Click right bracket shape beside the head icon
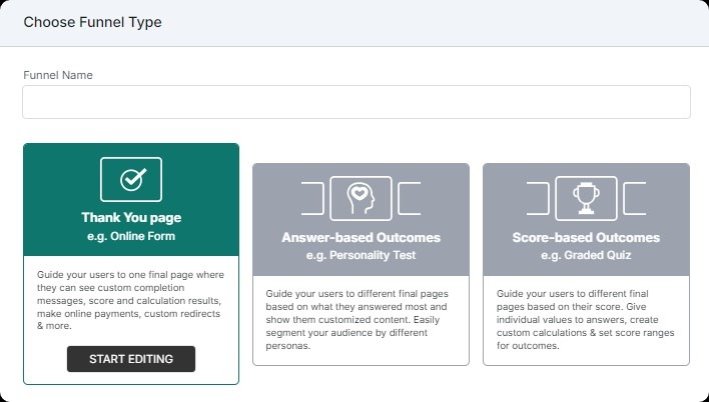The width and height of the screenshot is (709, 402). 408,198
